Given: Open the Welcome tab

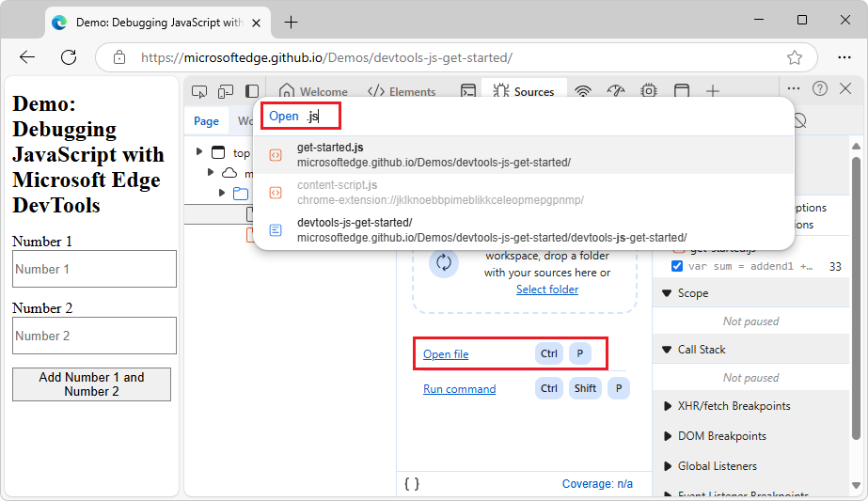Looking at the screenshot, I should 313,91.
